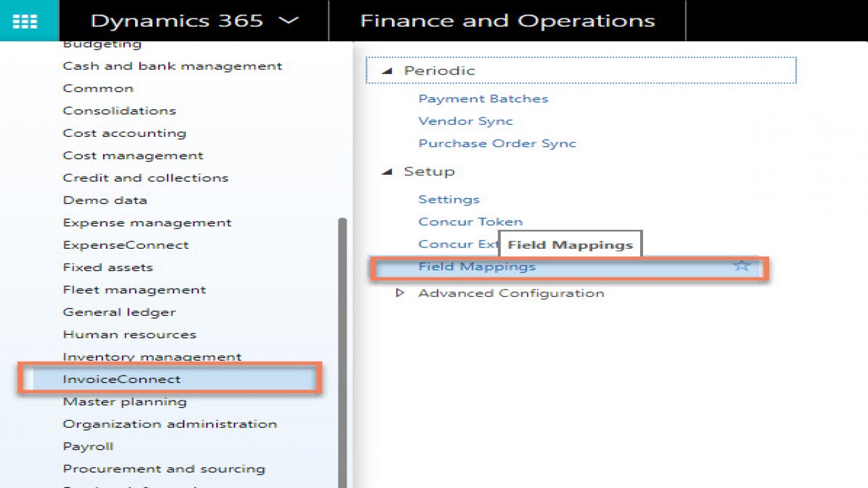The height and width of the screenshot is (488, 868).
Task: Open the Concur Ext link
Action: [x=458, y=244]
